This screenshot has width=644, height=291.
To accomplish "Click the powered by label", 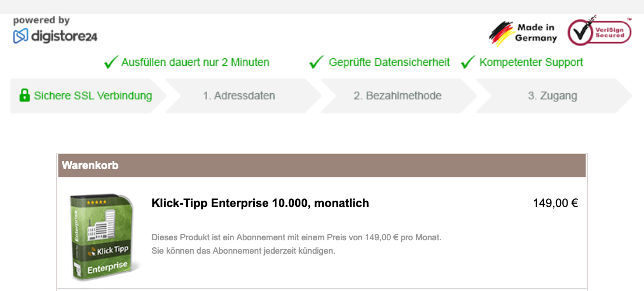I will coord(41,20).
